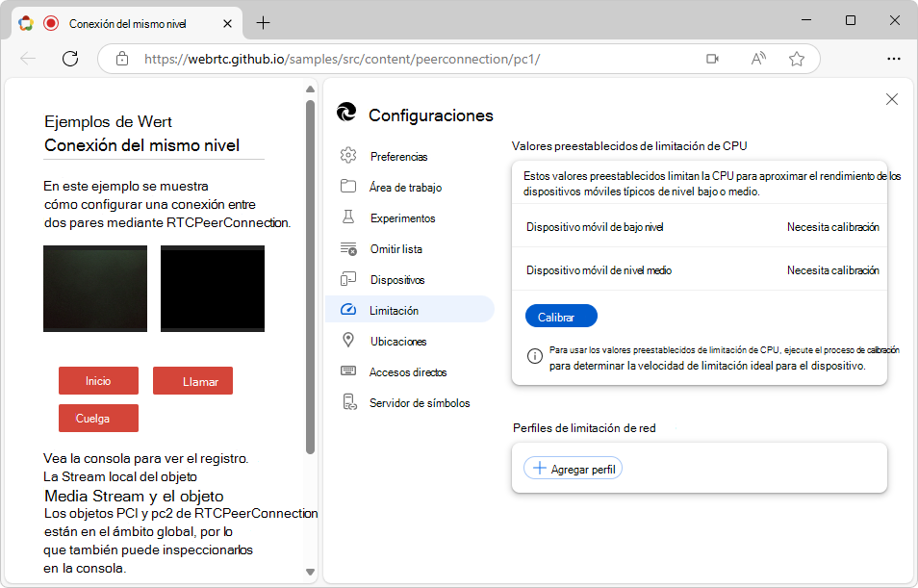Open the Ubicaciones settings section
918x588 pixels.
click(x=397, y=341)
